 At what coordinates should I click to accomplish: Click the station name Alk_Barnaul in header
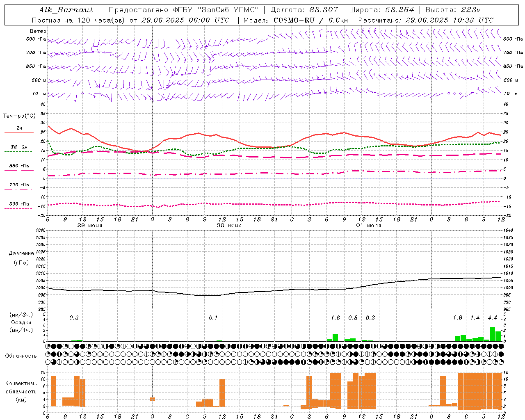coord(66,10)
